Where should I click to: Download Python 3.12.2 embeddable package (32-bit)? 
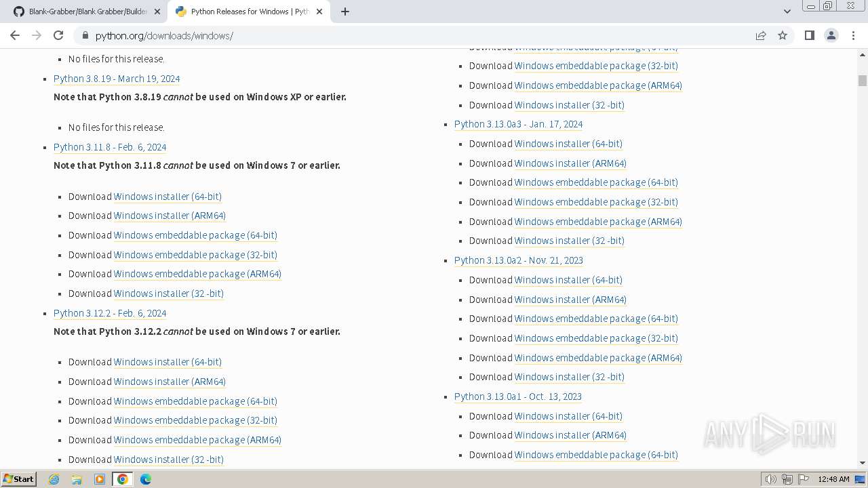195,420
